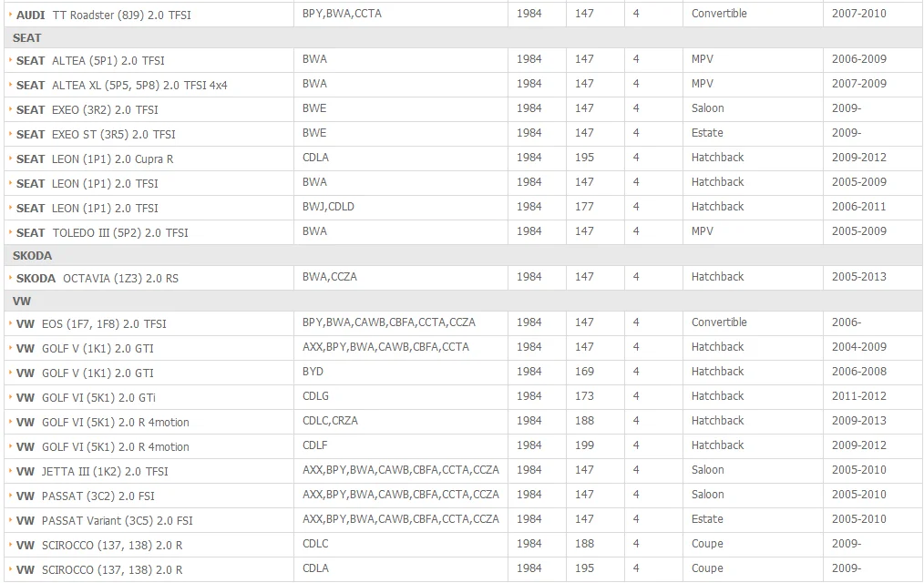Open VW GOLF V 2.0 GTI link with BYD engine
This screenshot has height=583, width=924.
tap(85, 373)
